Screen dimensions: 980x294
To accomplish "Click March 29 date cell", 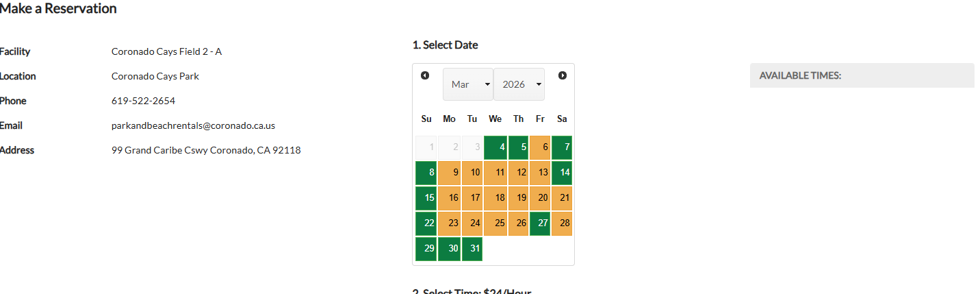I will pyautogui.click(x=426, y=249).
